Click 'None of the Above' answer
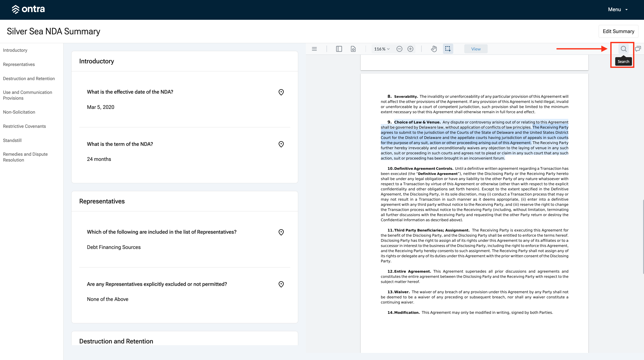The image size is (644, 360). (107, 299)
